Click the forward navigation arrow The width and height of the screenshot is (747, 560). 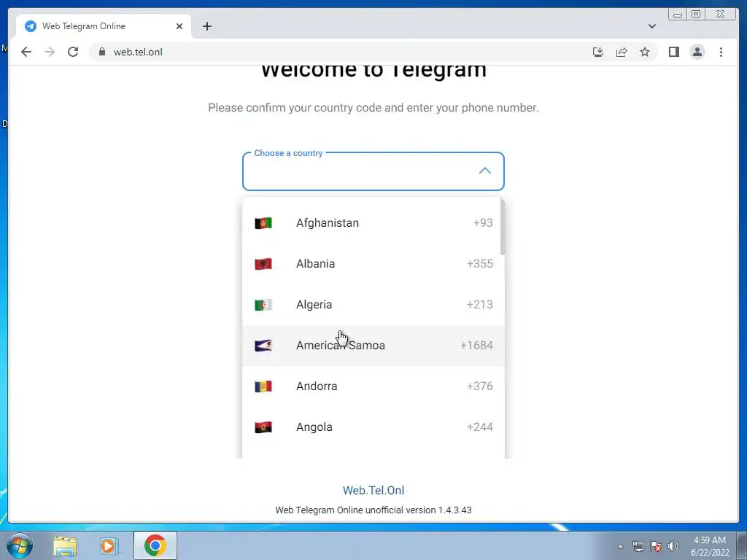[50, 52]
